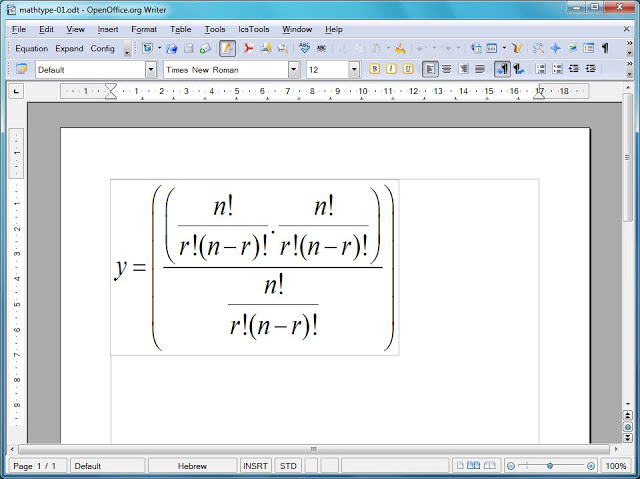Viewport: 640px width, 479px height.
Task: Click the Insert Table icon
Action: [x=492, y=49]
